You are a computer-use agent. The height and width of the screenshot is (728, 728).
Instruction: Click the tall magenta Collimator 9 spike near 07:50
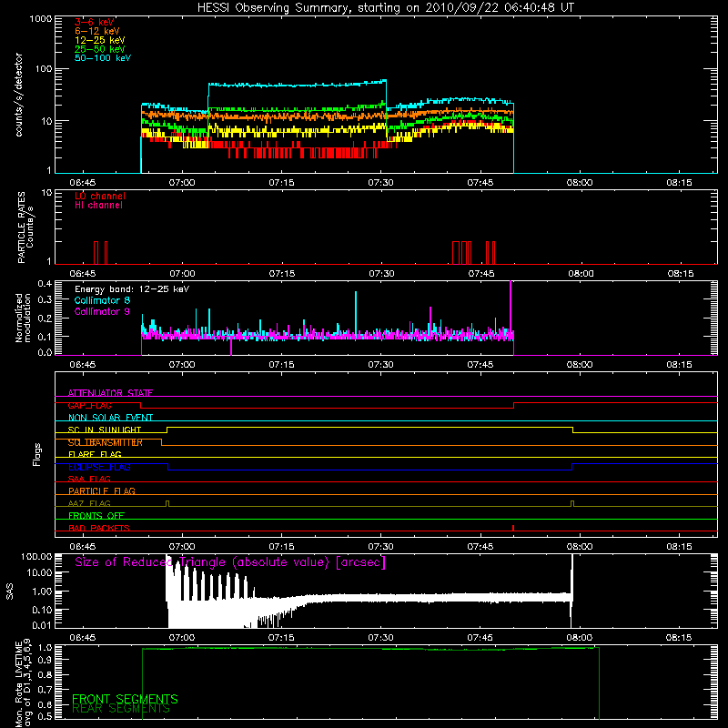click(511, 307)
